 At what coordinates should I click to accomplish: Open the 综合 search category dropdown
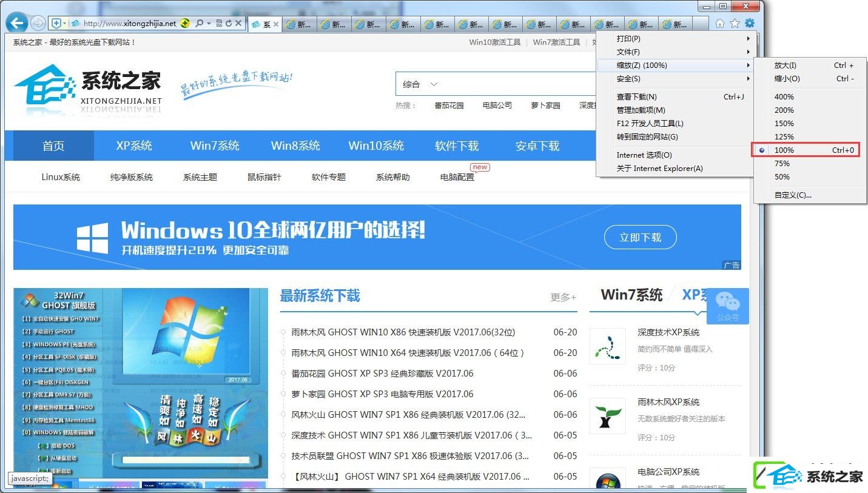tap(420, 84)
